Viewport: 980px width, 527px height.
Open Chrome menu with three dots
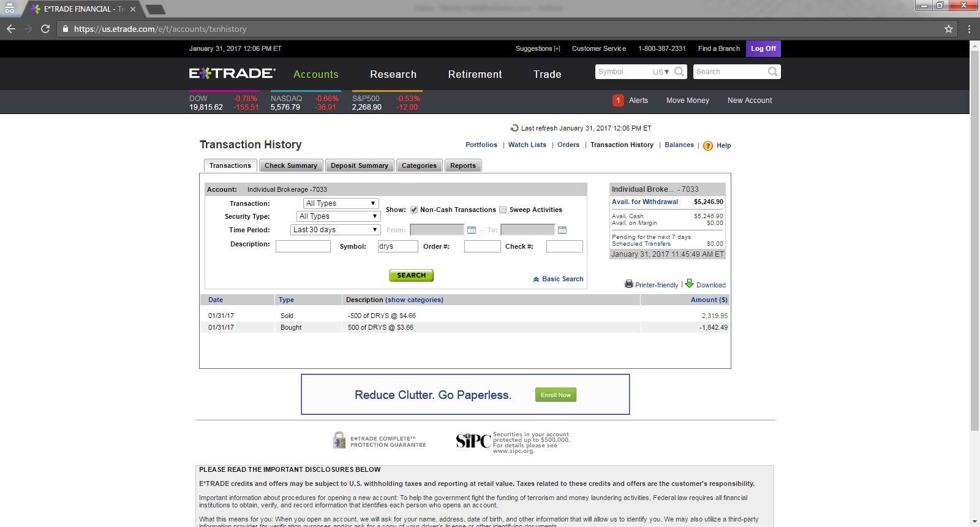coord(969,29)
